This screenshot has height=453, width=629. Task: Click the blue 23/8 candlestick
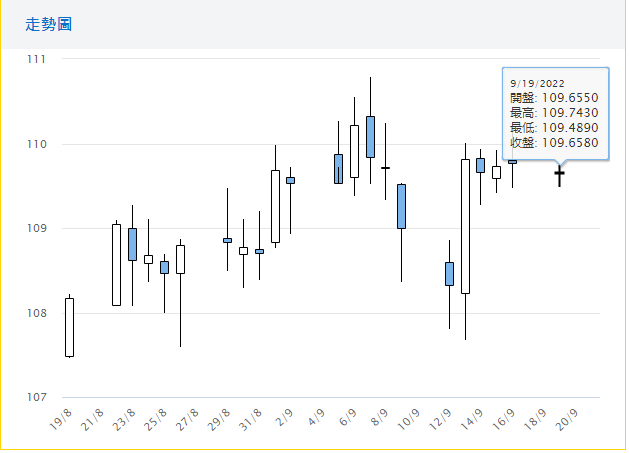(x=132, y=244)
